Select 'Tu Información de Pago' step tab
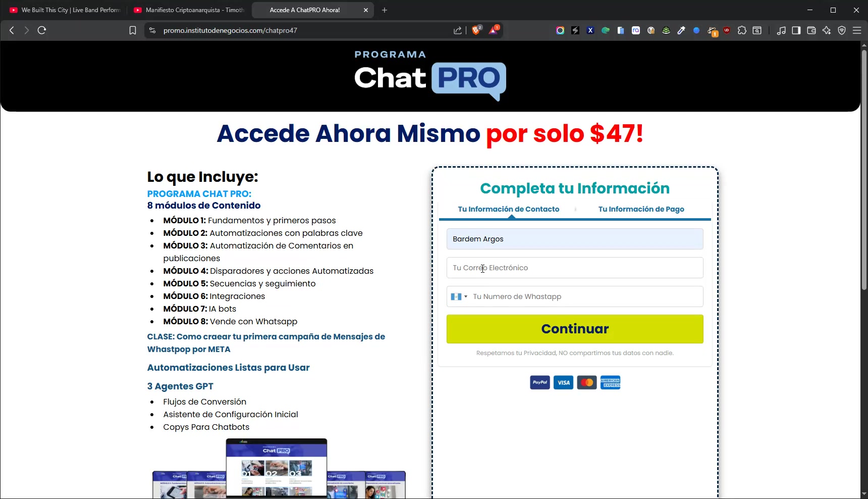This screenshot has height=499, width=868. (x=641, y=209)
